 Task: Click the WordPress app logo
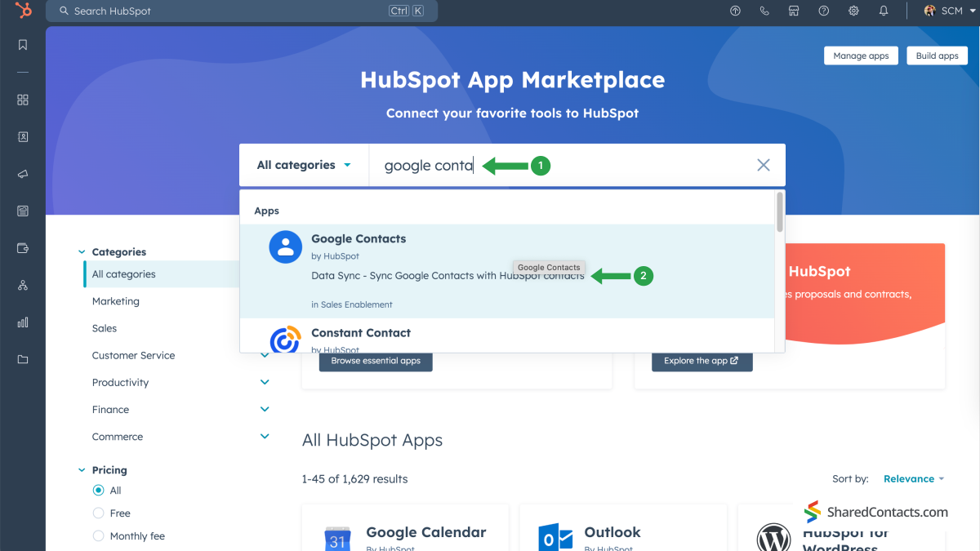click(x=773, y=539)
